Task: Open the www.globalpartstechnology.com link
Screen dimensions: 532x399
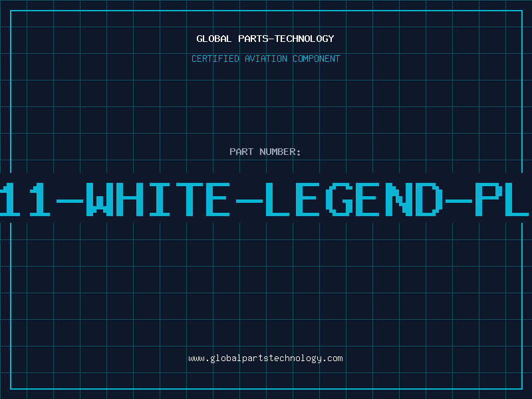Action: [265, 358]
